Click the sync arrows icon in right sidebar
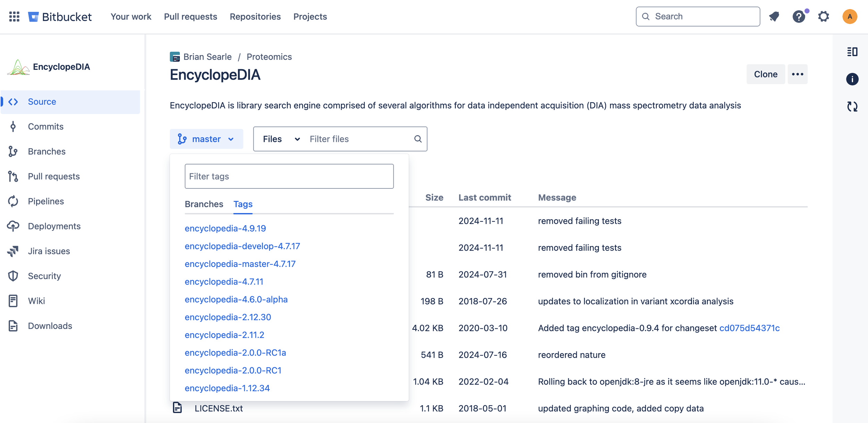This screenshot has width=868, height=423. coord(852,106)
